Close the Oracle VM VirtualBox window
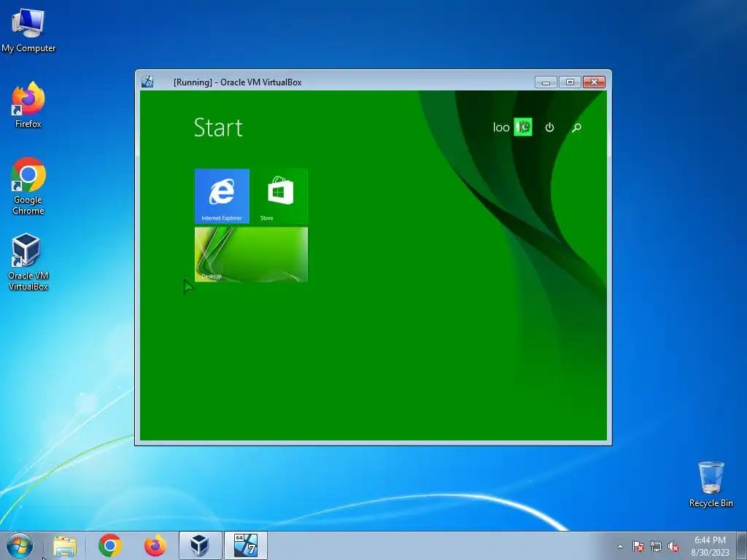The image size is (747, 560). (594, 82)
